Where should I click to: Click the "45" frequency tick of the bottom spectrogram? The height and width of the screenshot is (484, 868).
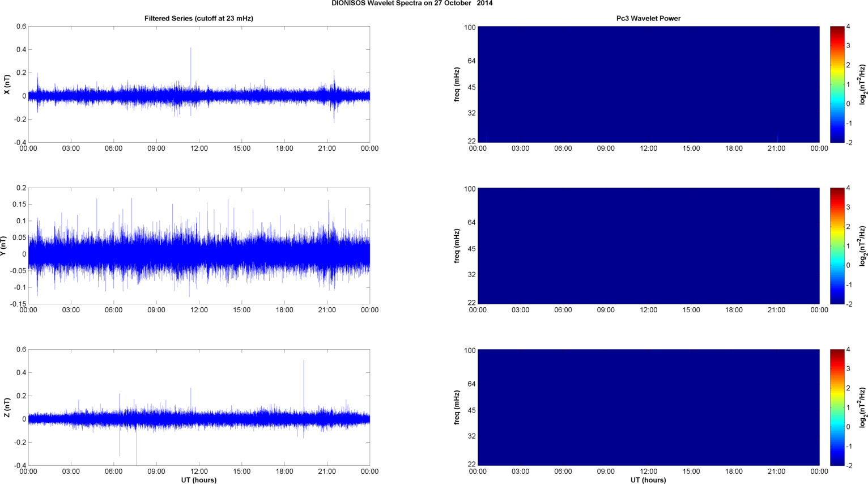[471, 410]
